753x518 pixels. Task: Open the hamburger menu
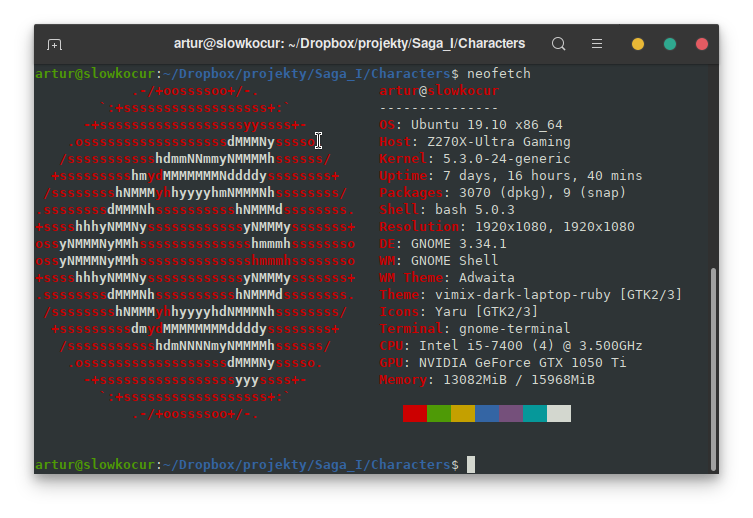pyautogui.click(x=597, y=44)
